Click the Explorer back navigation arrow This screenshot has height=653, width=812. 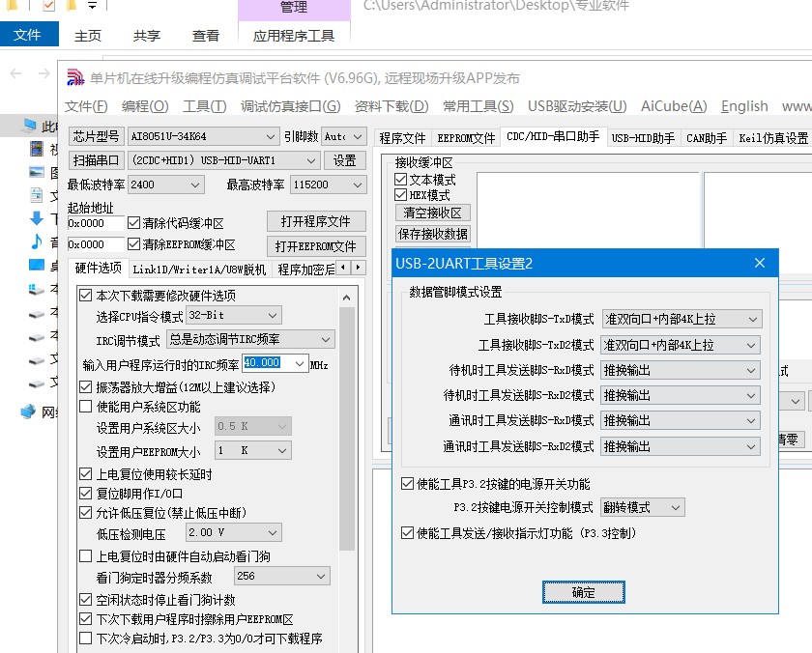click(15, 74)
